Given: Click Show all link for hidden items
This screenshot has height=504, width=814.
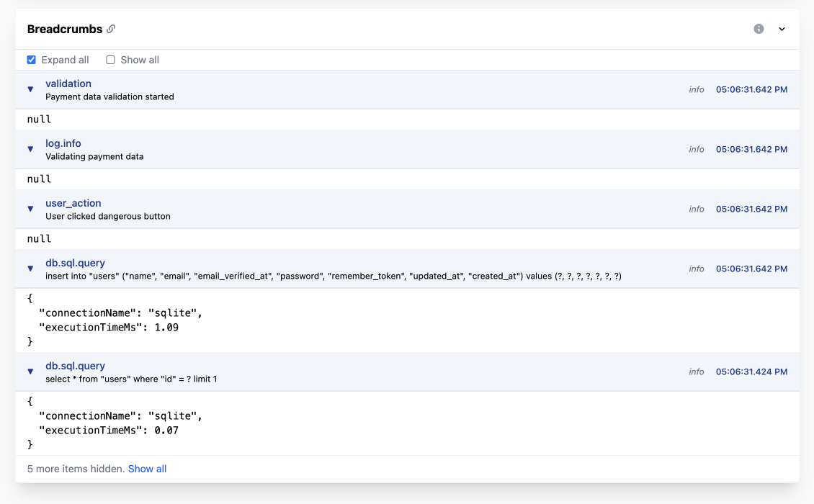Looking at the screenshot, I should (147, 469).
